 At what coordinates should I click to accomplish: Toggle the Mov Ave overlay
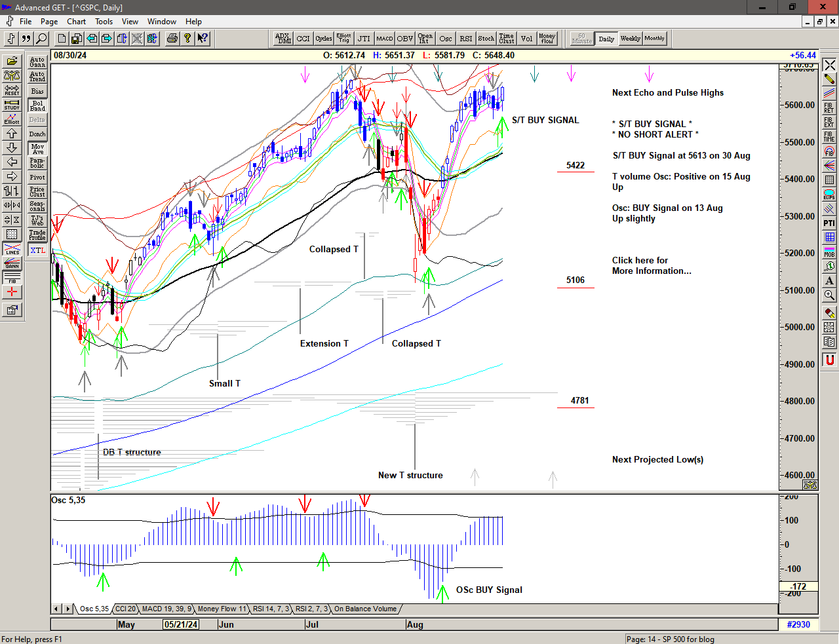[37, 149]
